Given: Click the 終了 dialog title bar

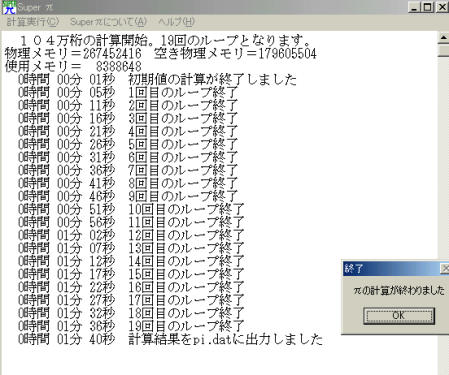Looking at the screenshot, I should point(392,268).
